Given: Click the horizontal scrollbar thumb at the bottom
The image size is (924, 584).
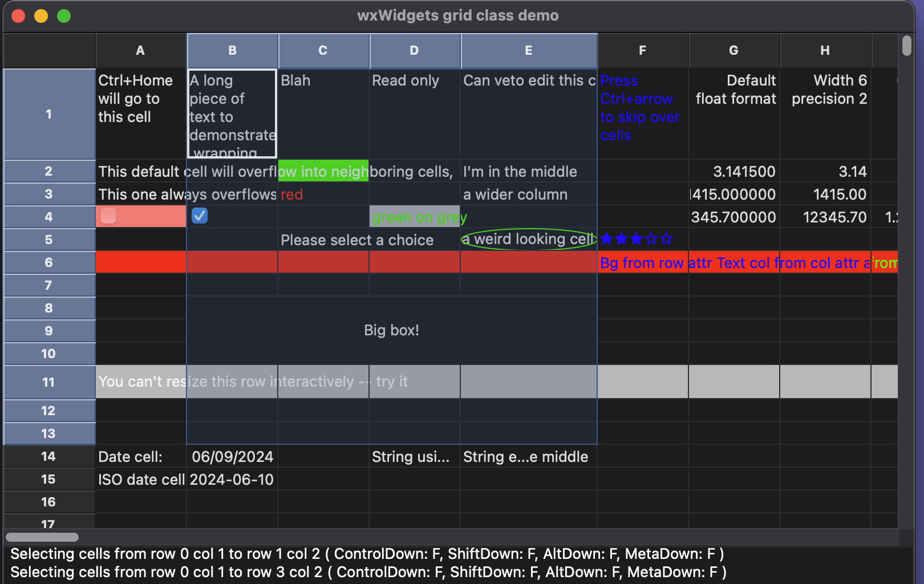Looking at the screenshot, I should (41, 537).
